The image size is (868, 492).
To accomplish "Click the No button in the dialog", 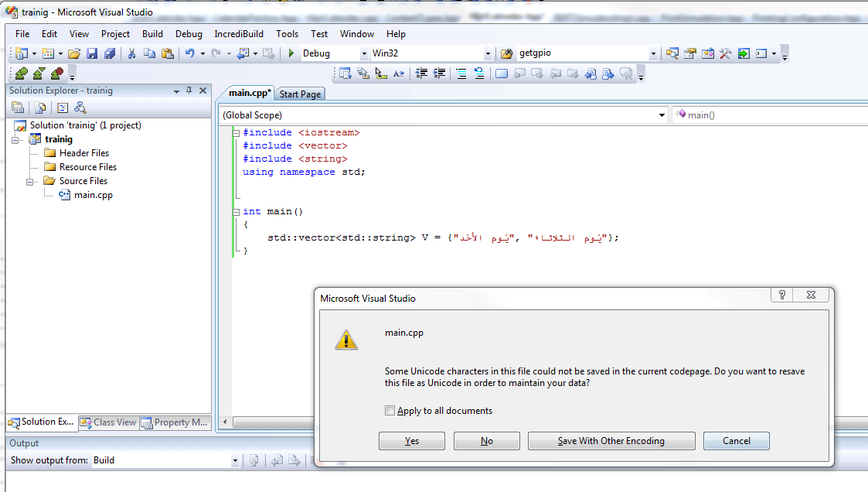I will (x=487, y=441).
